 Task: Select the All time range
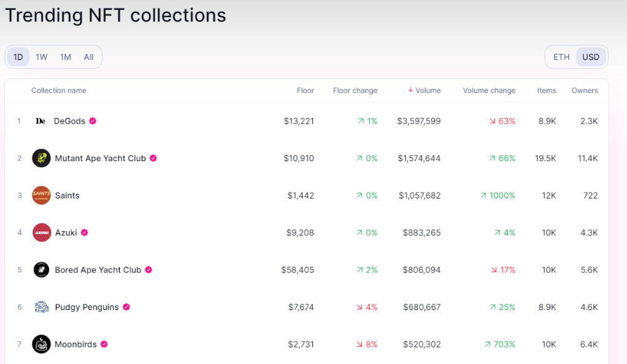click(x=89, y=57)
